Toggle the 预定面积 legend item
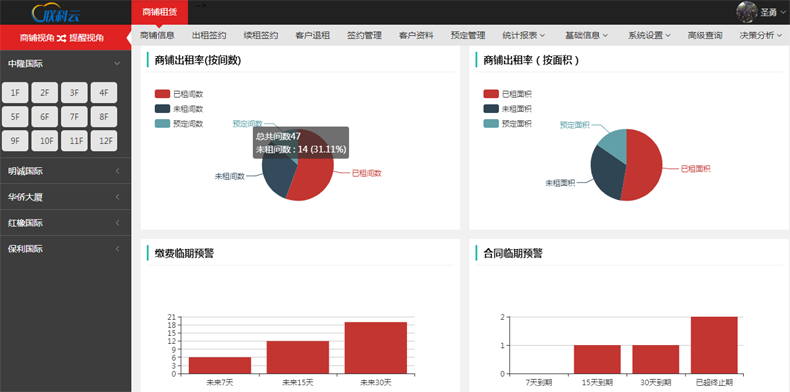This screenshot has height=392, width=790. 507,123
